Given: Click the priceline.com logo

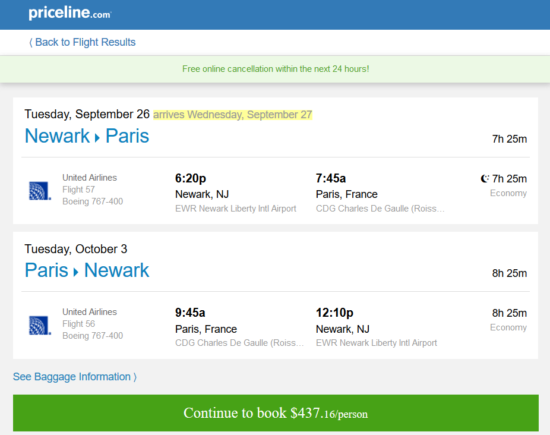Looking at the screenshot, I should pos(70,13).
